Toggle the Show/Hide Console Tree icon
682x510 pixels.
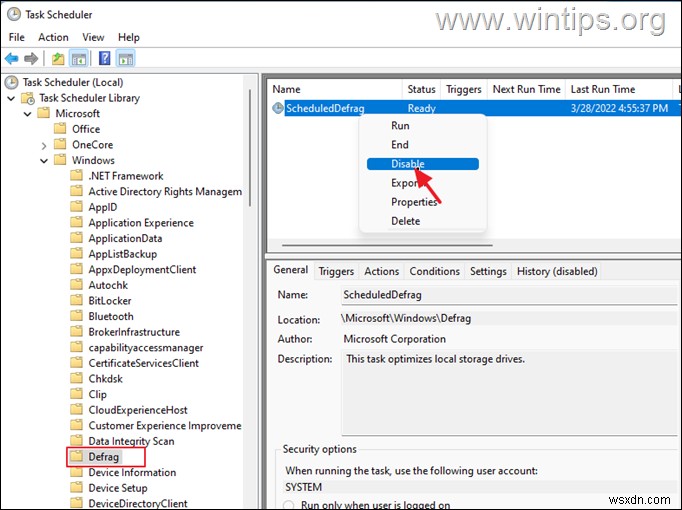pyautogui.click(x=79, y=58)
